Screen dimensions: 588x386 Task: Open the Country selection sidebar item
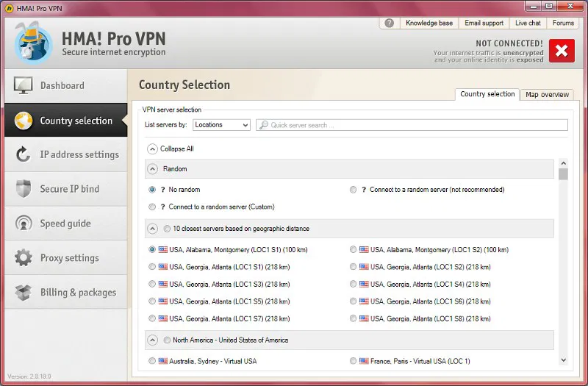64,121
